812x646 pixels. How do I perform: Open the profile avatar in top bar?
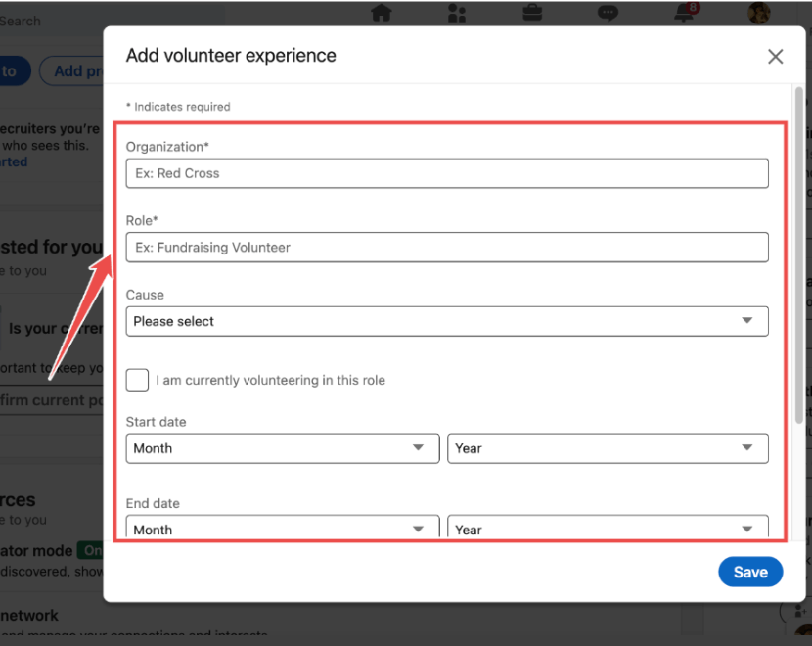tap(758, 13)
